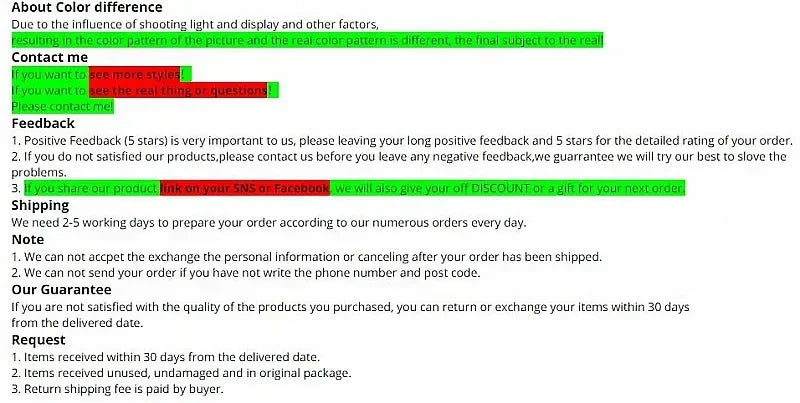Viewport: 800px width, 403px height.
Task: Click the 'Request' section heading
Action: [x=39, y=340]
